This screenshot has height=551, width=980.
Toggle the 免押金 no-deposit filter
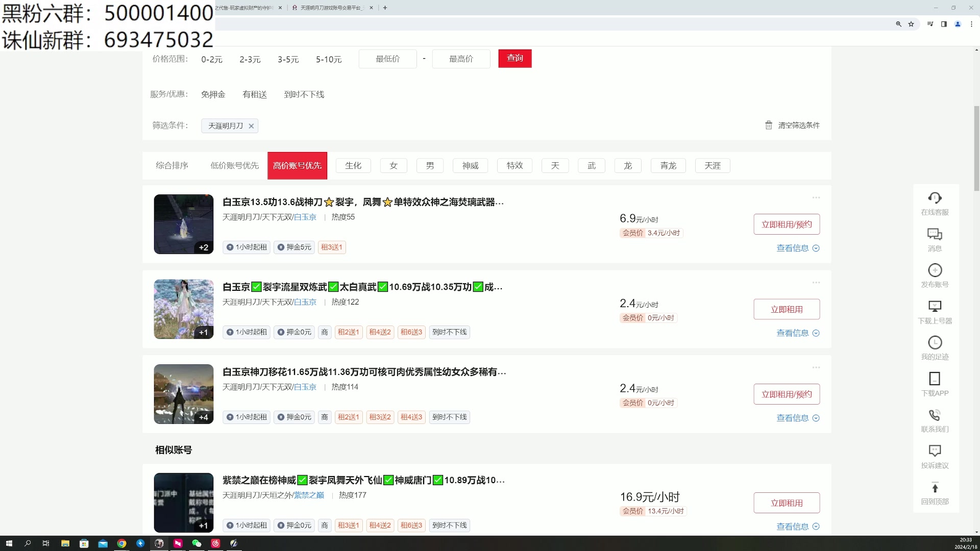pos(213,94)
